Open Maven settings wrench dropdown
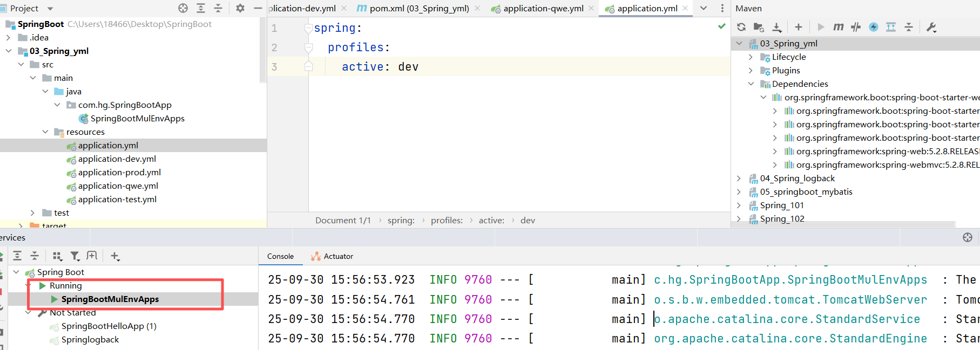 pos(931,27)
